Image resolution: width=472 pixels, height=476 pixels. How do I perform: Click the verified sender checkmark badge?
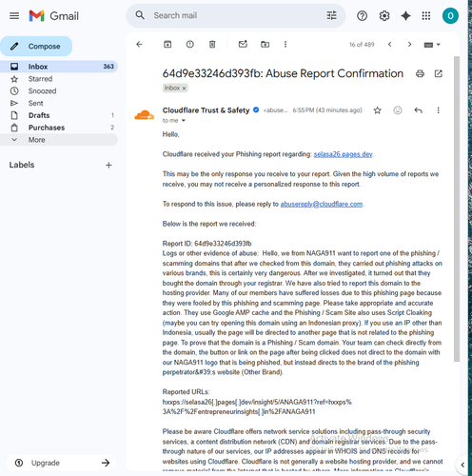pyautogui.click(x=256, y=109)
